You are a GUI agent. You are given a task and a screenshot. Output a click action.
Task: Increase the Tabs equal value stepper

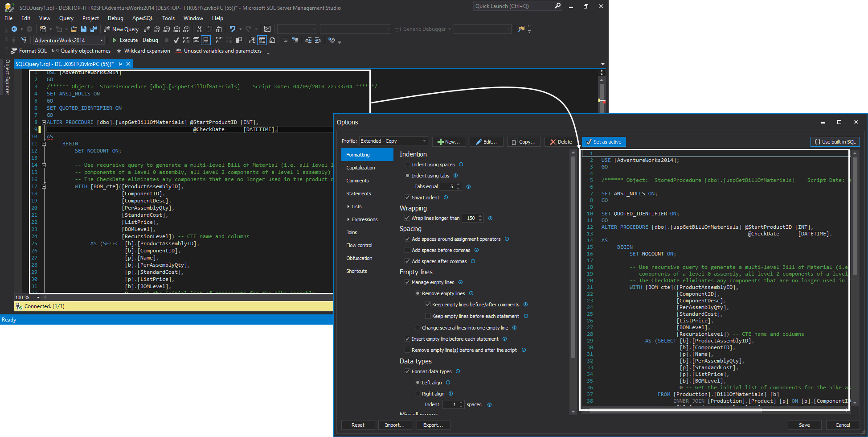click(459, 185)
